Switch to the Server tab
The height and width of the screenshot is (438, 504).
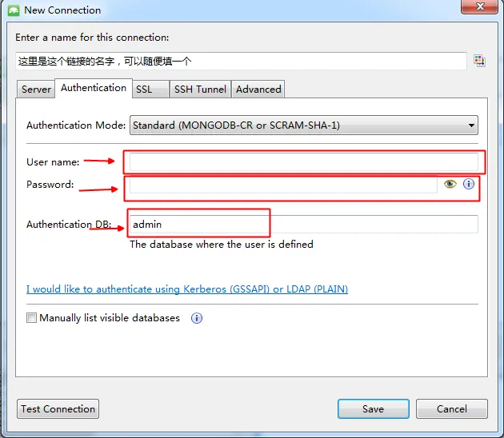pos(36,90)
